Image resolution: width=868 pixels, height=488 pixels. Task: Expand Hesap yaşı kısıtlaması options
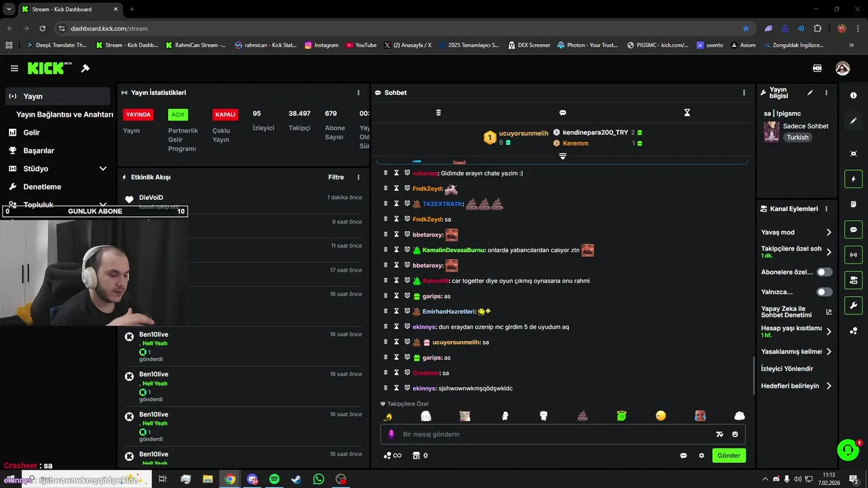pos(829,331)
